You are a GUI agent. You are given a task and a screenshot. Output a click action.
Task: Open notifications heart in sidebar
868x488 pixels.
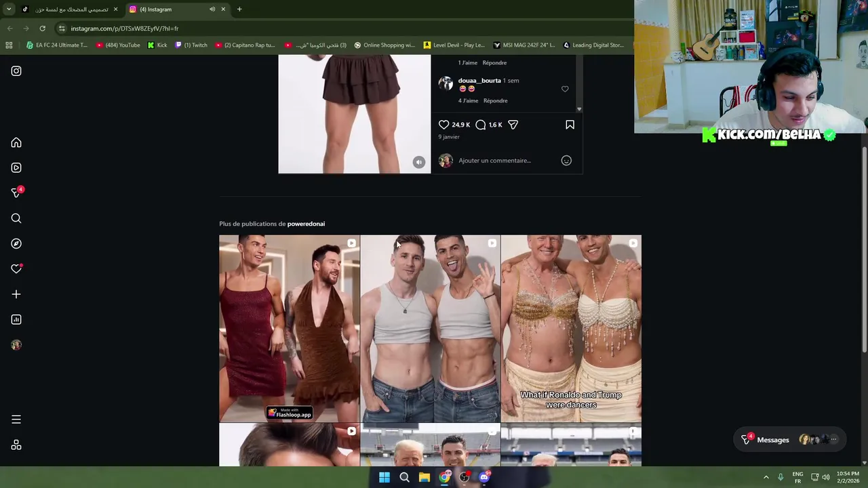(16, 269)
